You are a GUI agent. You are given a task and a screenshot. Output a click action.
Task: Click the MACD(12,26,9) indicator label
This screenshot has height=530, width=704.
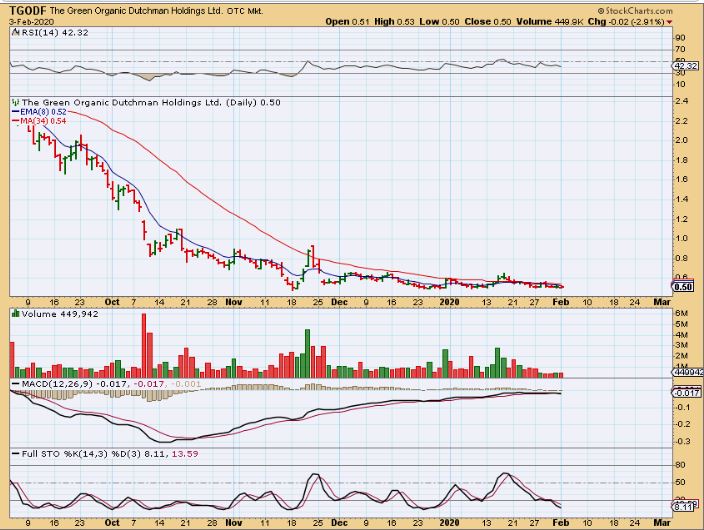pyautogui.click(x=57, y=384)
